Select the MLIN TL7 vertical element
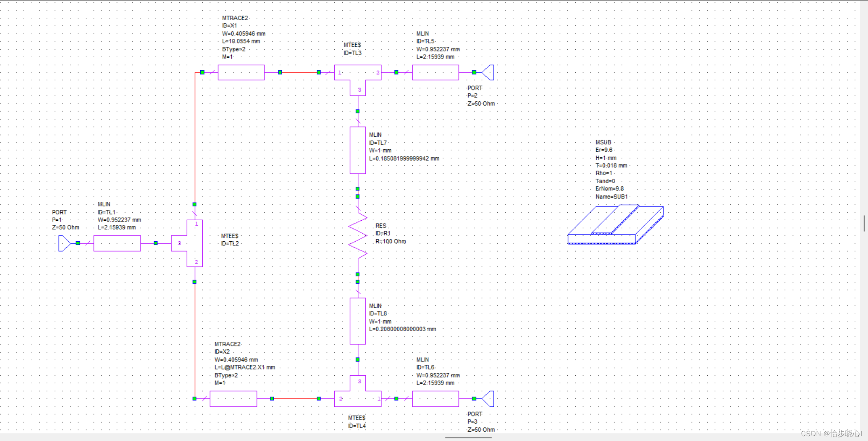This screenshot has width=868, height=441. pyautogui.click(x=358, y=150)
